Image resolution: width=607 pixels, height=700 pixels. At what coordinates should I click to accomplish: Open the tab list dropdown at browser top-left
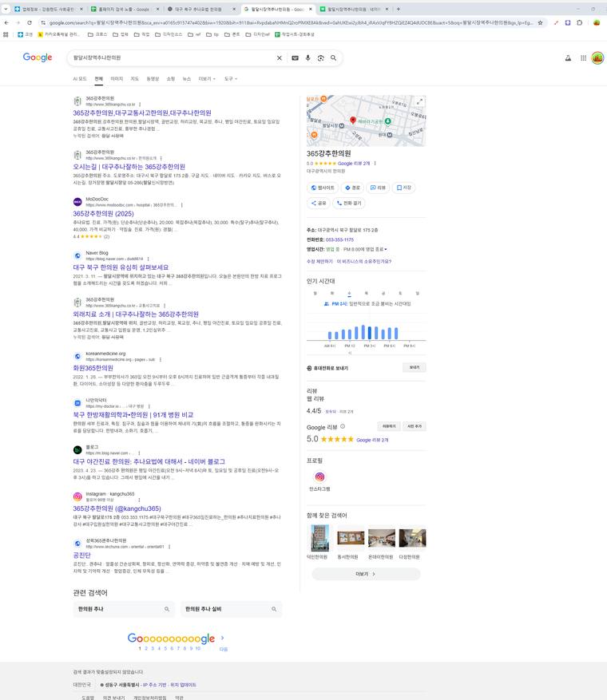[x=6, y=9]
